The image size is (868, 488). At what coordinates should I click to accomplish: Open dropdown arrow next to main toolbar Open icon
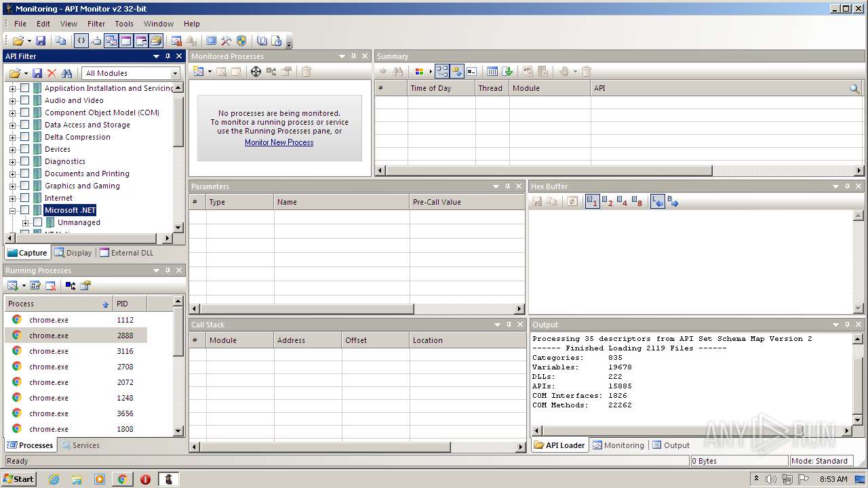28,41
